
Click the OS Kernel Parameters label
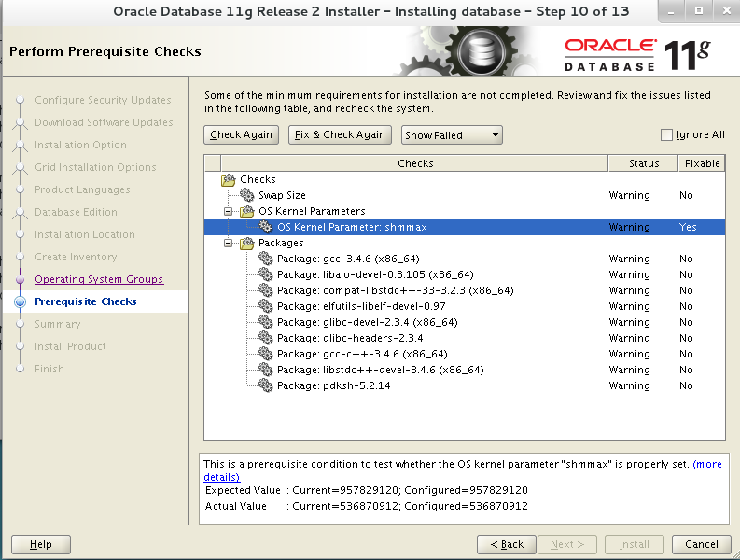312,211
